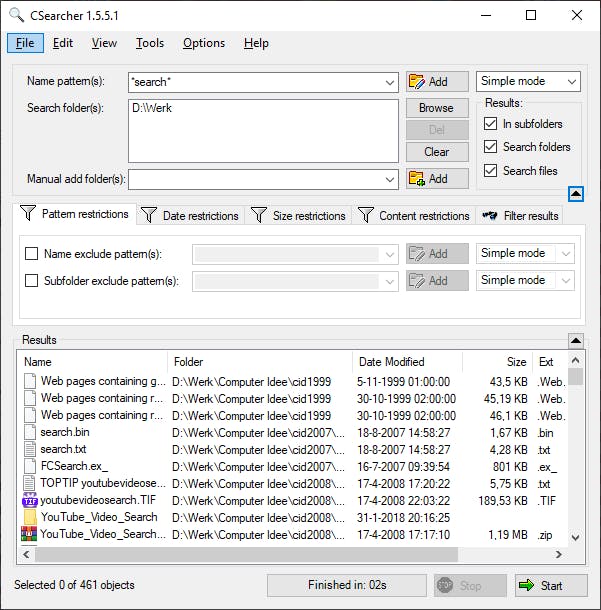Open the Subfolder exclude pattern(s) combo box
601x610 pixels.
click(295, 281)
